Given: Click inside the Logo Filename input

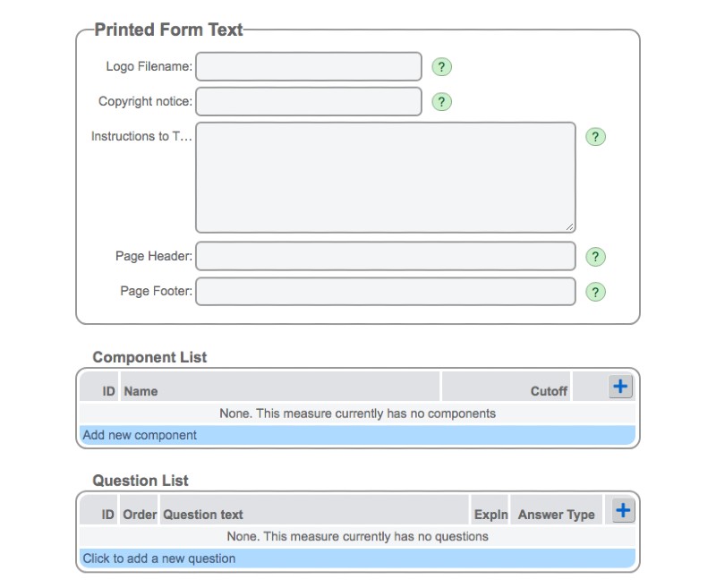Looking at the screenshot, I should pyautogui.click(x=308, y=67).
